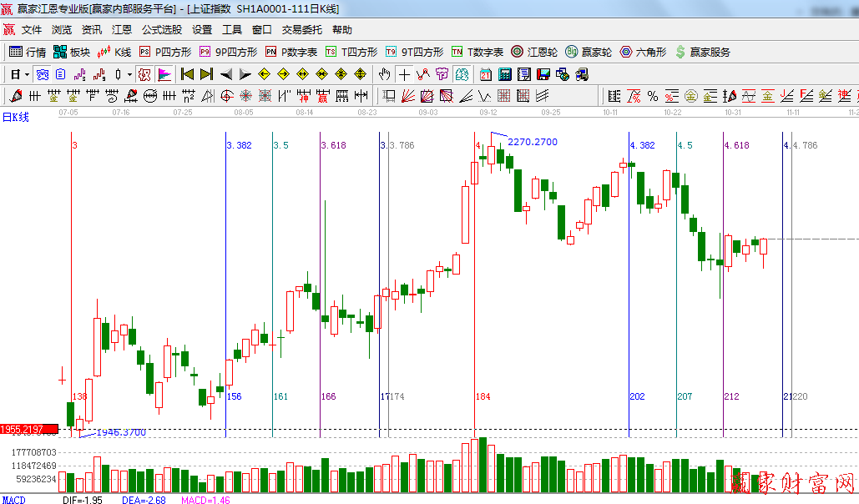Jump to first bar arrow icon
This screenshot has width=859, height=504.
coord(187,74)
